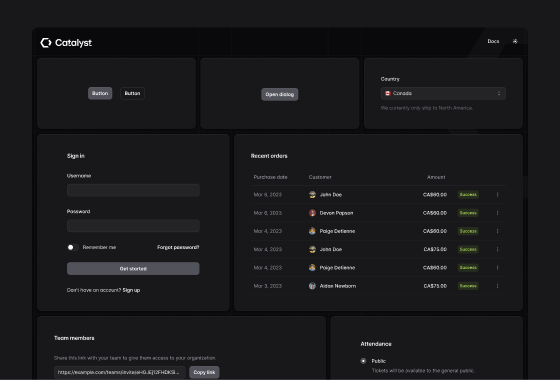Open more options for John Doe Mar 6 order
The image size is (560, 380).
(497, 195)
